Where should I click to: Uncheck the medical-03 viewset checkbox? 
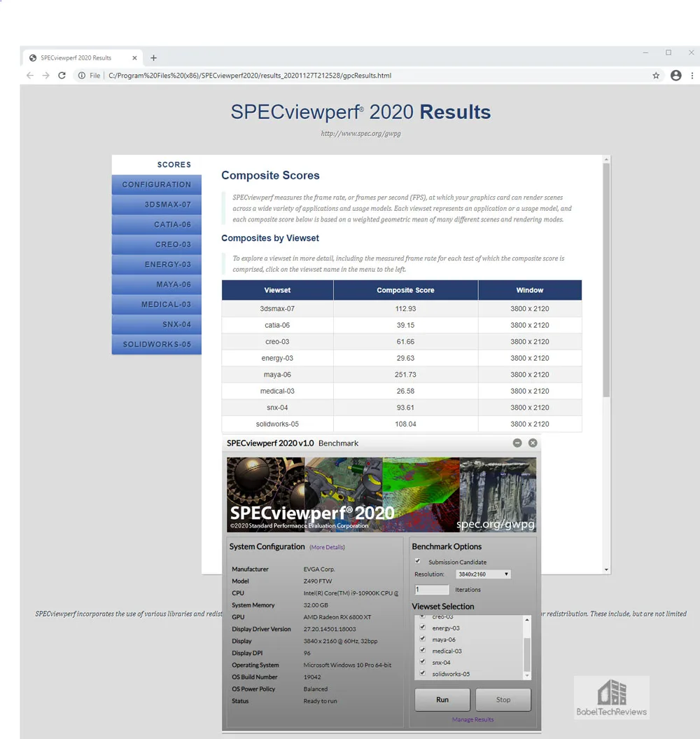[423, 650]
